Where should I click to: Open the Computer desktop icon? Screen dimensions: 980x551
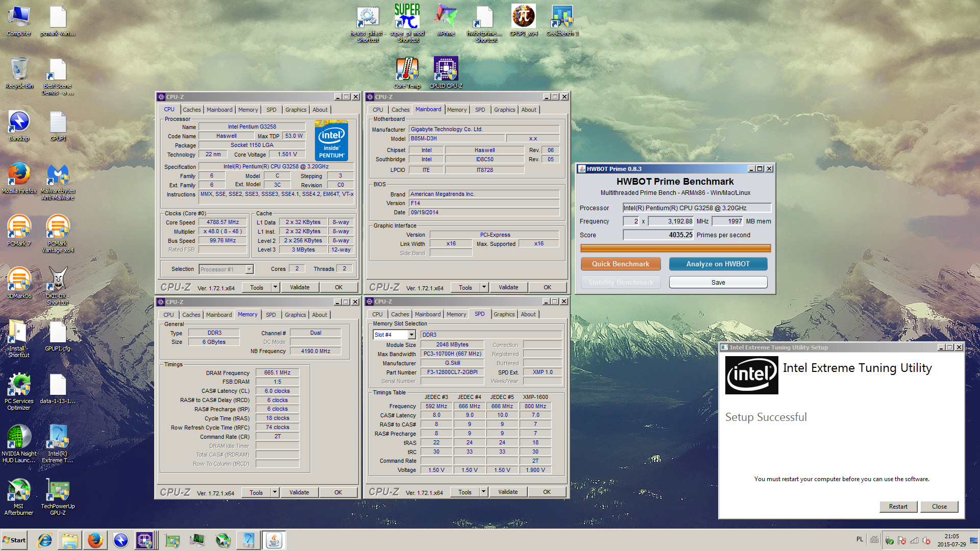(x=19, y=20)
